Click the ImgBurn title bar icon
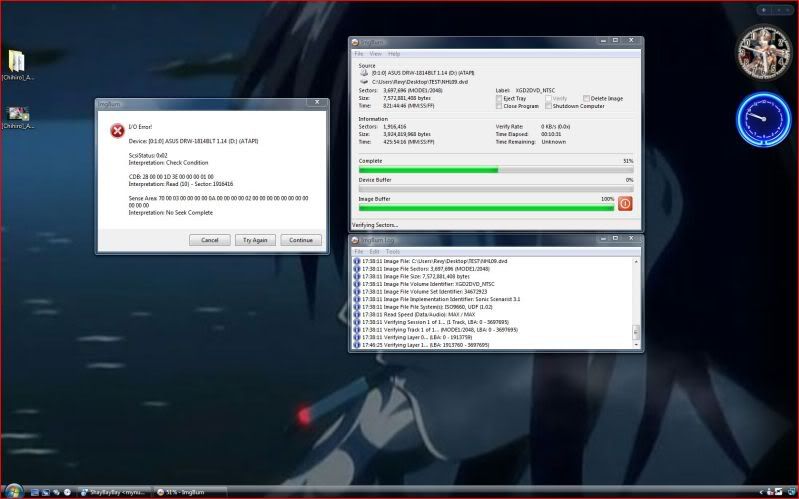 355,42
